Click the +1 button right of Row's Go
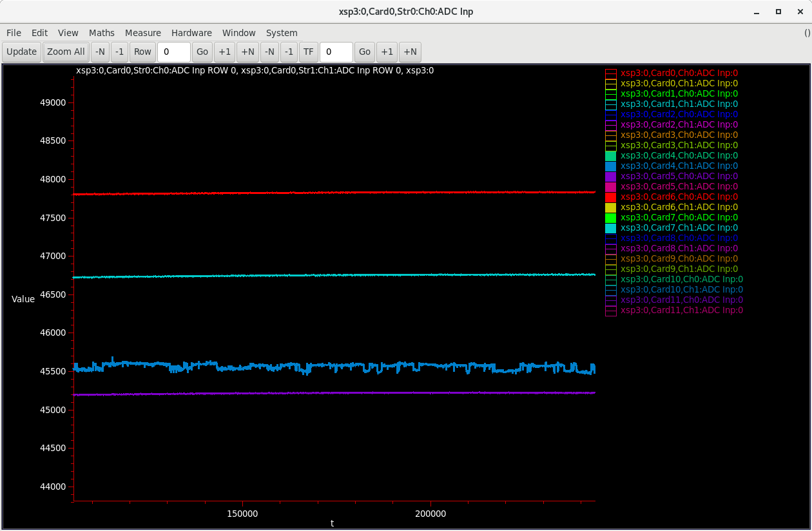Image resolution: width=812 pixels, height=531 pixels. point(225,52)
